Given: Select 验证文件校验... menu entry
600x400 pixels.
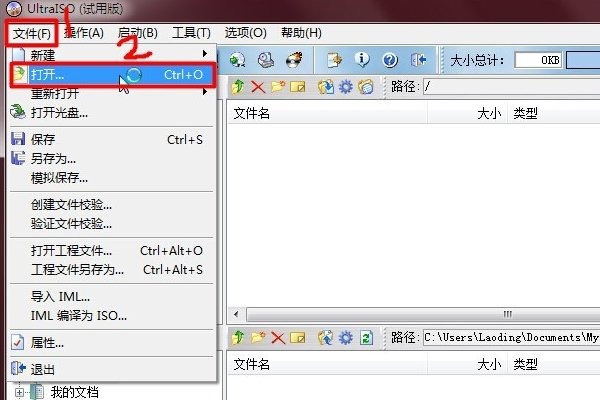Looking at the screenshot, I should click(112, 224).
